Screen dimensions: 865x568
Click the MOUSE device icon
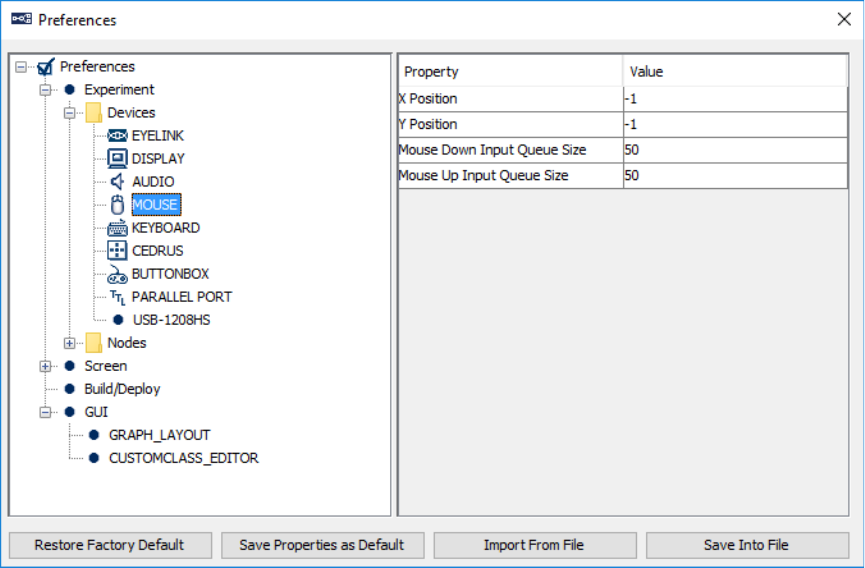(117, 205)
